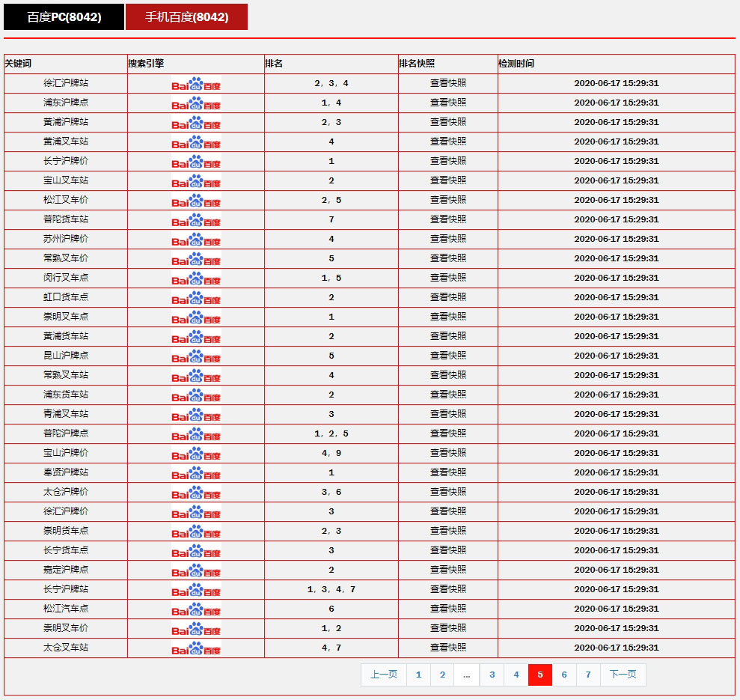Screen dimensions: 740x700
Task: Click Baidu logo in 普陀货车站 row
Action: [x=196, y=220]
